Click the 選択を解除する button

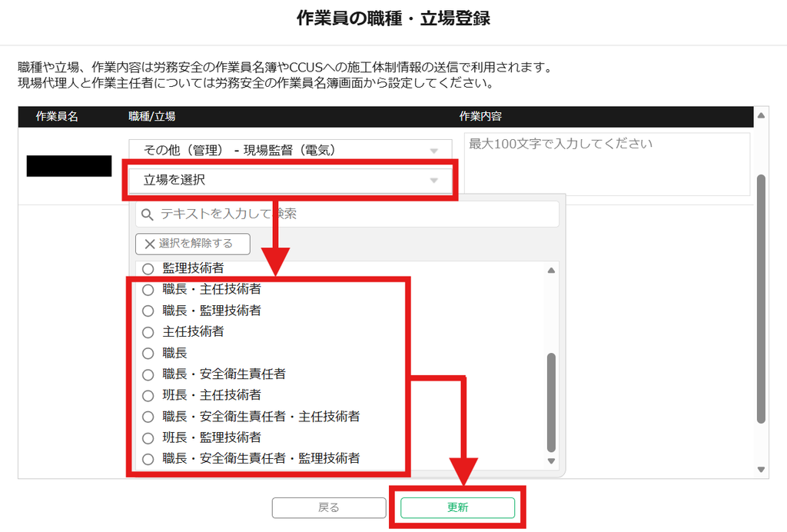pyautogui.click(x=193, y=244)
